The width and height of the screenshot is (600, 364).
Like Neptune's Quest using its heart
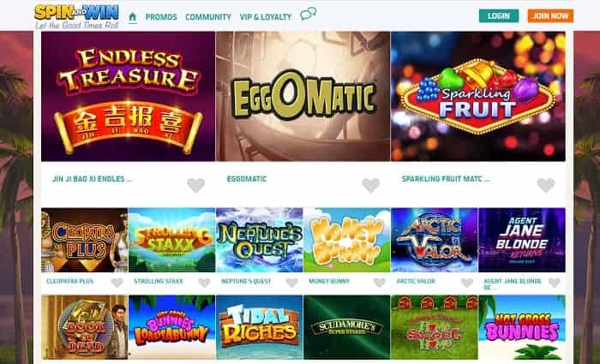tap(292, 283)
